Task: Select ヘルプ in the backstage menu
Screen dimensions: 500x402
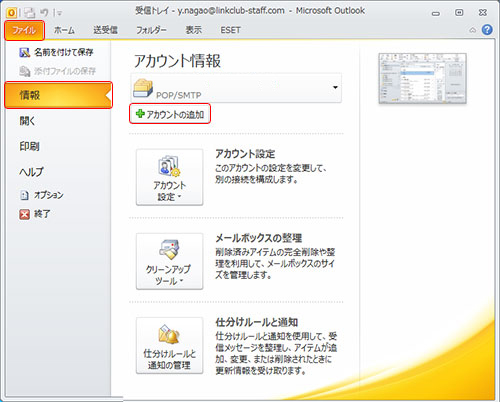Action: point(31,172)
